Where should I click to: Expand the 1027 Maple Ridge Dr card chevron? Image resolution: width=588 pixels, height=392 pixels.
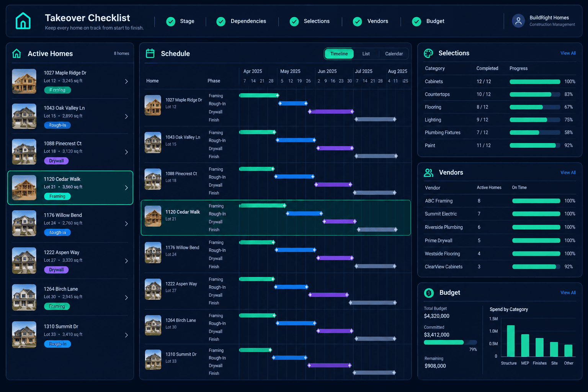point(126,81)
